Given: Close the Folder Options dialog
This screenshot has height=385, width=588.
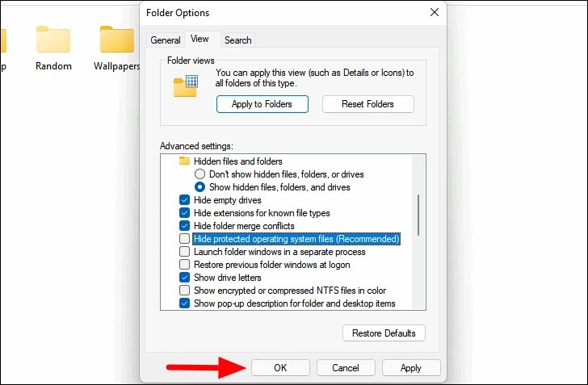Looking at the screenshot, I should tap(435, 12).
